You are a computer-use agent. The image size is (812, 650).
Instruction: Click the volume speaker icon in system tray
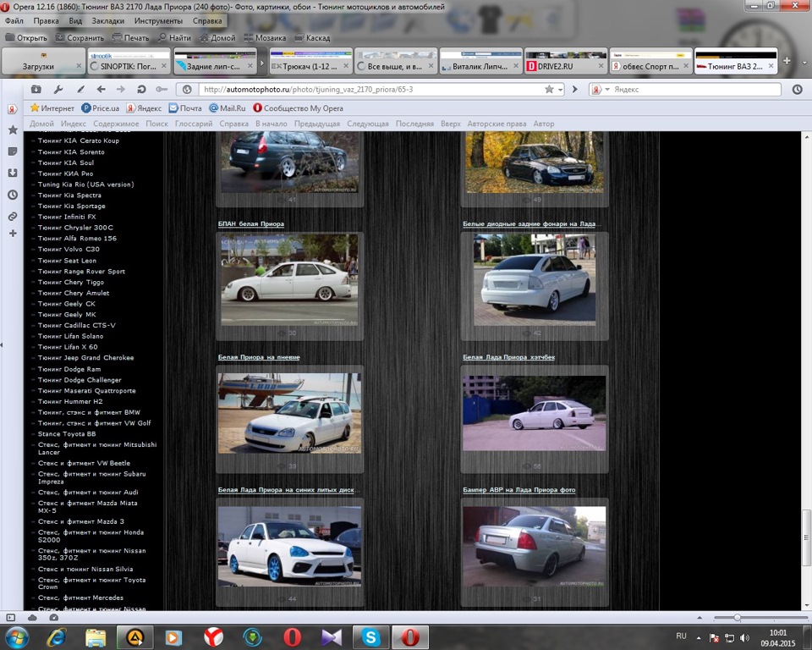pyautogui.click(x=744, y=637)
